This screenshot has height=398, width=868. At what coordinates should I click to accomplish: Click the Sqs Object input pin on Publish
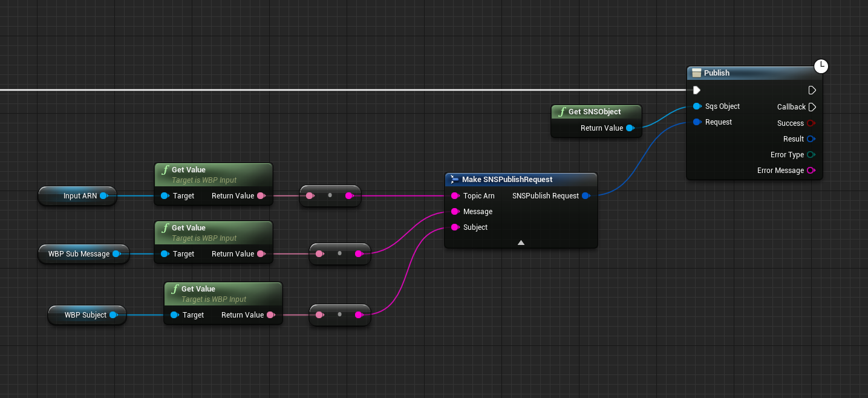697,106
